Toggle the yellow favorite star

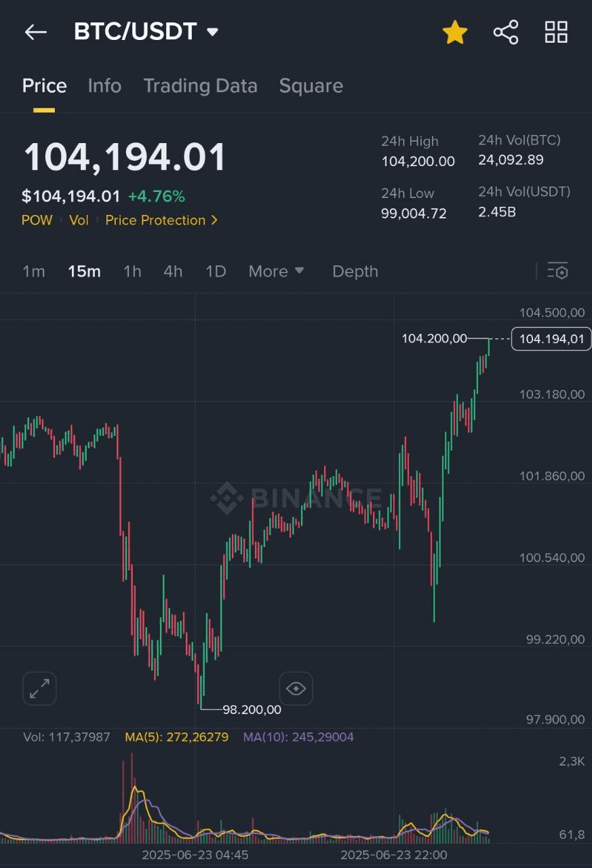tap(455, 32)
